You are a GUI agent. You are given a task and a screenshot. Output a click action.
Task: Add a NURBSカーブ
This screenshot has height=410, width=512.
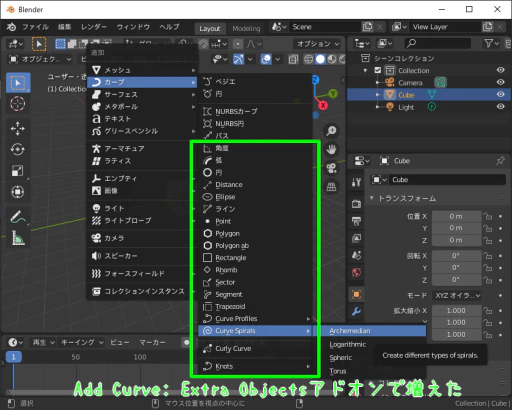point(255,111)
